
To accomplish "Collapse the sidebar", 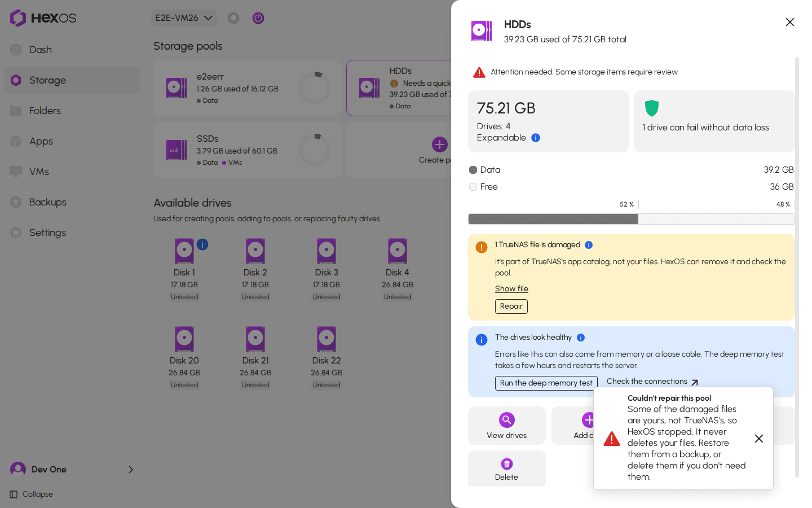I will 32,494.
